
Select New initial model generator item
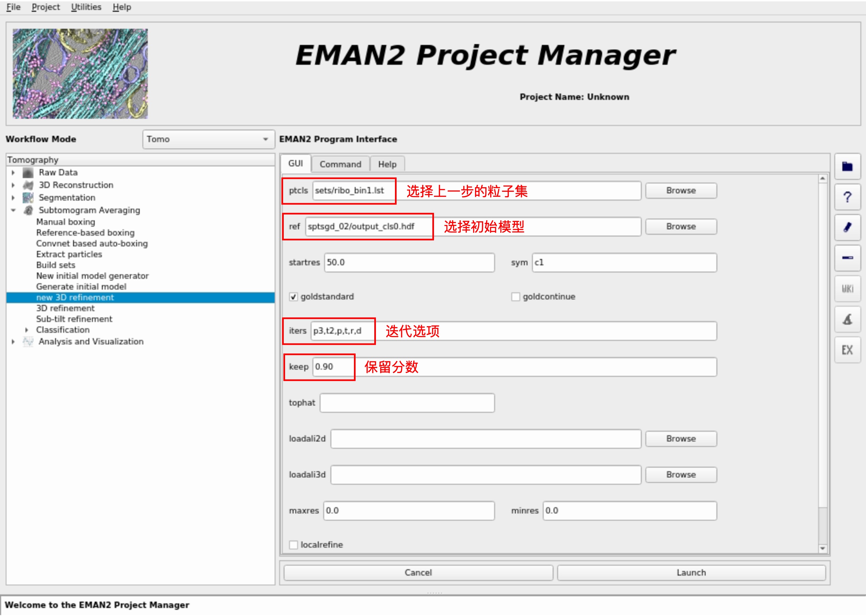(92, 276)
